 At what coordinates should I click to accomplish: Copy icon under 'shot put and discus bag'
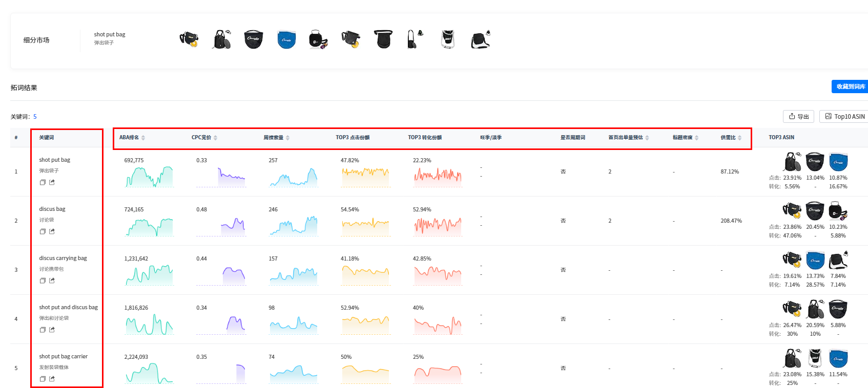click(x=43, y=330)
